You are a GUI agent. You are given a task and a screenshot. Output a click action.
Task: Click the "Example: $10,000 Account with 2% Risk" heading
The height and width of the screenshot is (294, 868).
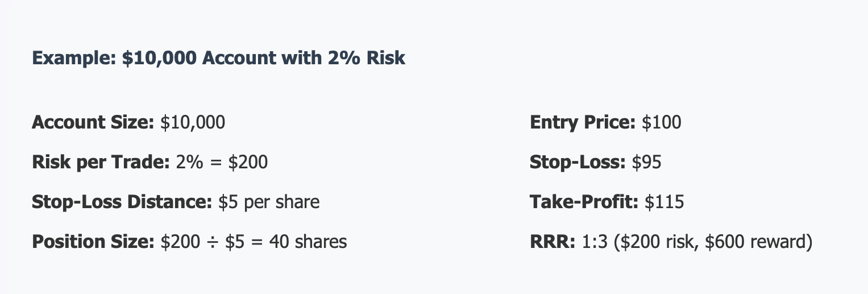pyautogui.click(x=218, y=58)
